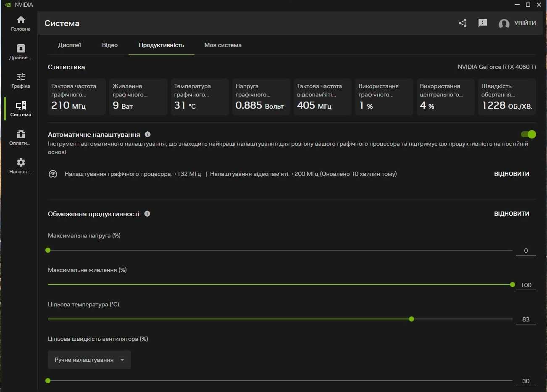The image size is (547, 392).
Task: Click the share icon in header
Action: coord(463,23)
